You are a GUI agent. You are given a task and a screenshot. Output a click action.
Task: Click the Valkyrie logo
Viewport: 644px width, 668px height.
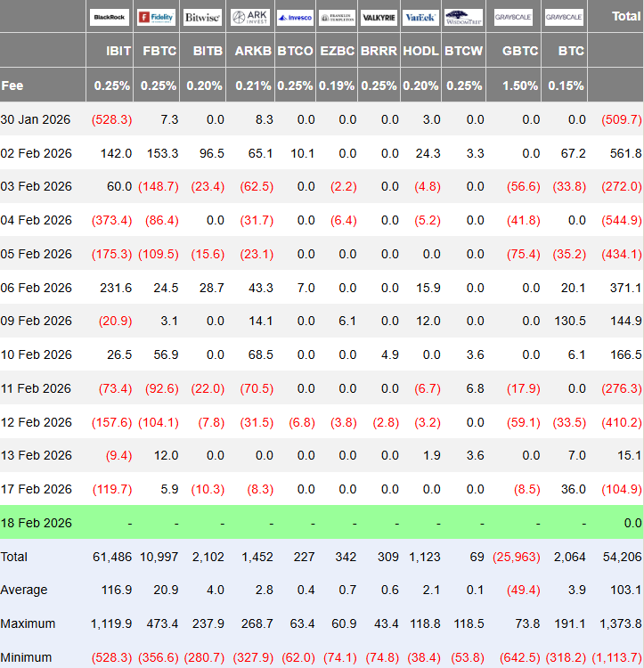(x=379, y=18)
